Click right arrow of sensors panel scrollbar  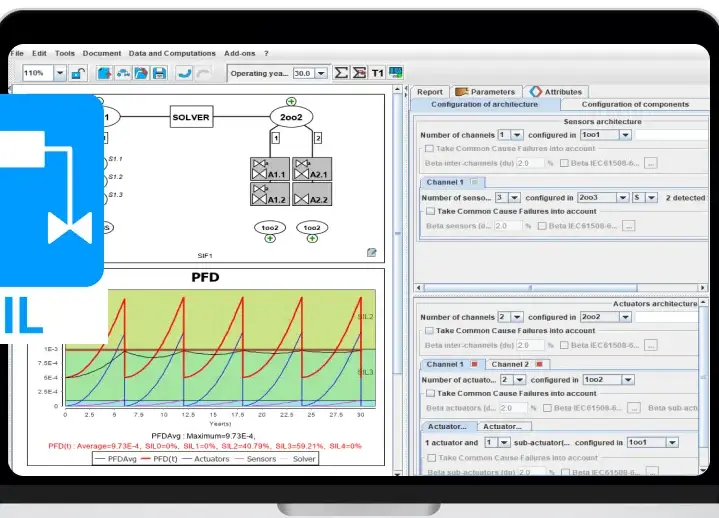703,288
